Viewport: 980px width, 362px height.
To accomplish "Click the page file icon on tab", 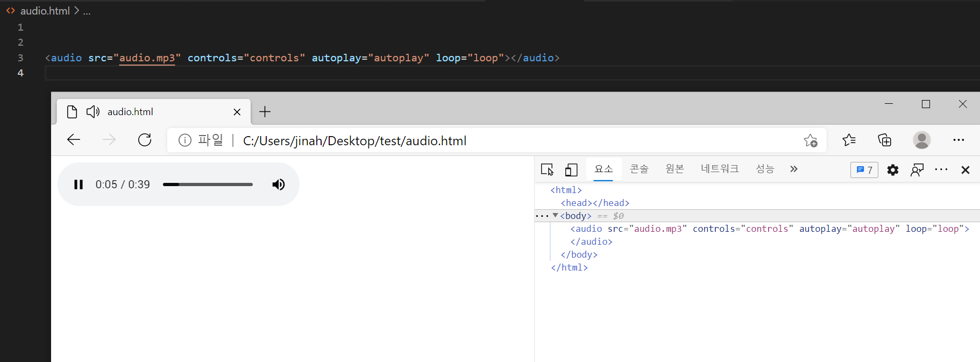I will point(72,111).
